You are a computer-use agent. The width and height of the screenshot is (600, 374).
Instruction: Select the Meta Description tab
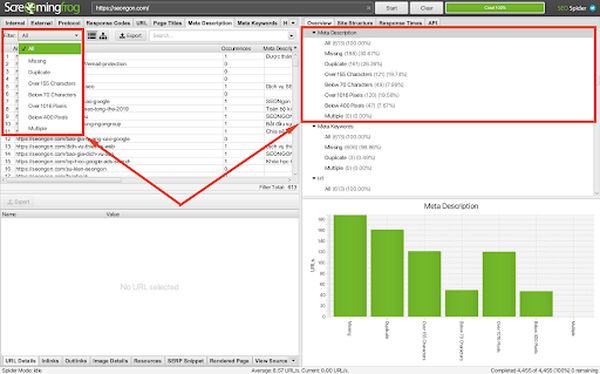tap(210, 23)
